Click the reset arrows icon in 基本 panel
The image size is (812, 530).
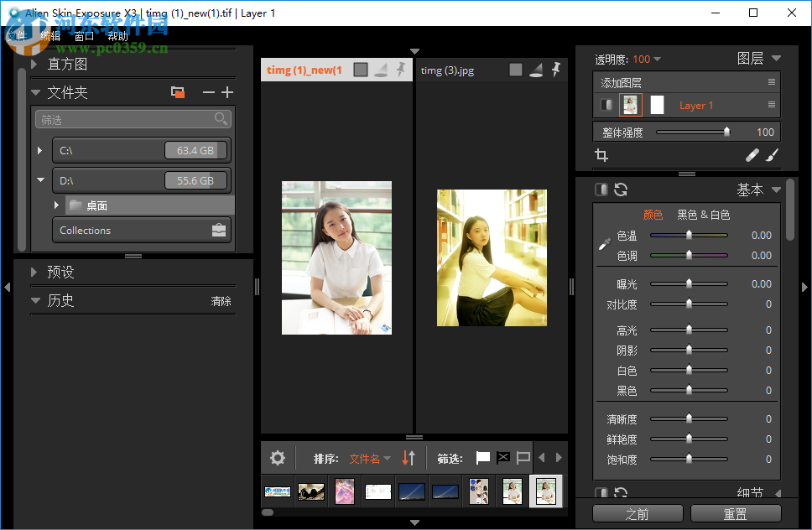621,190
